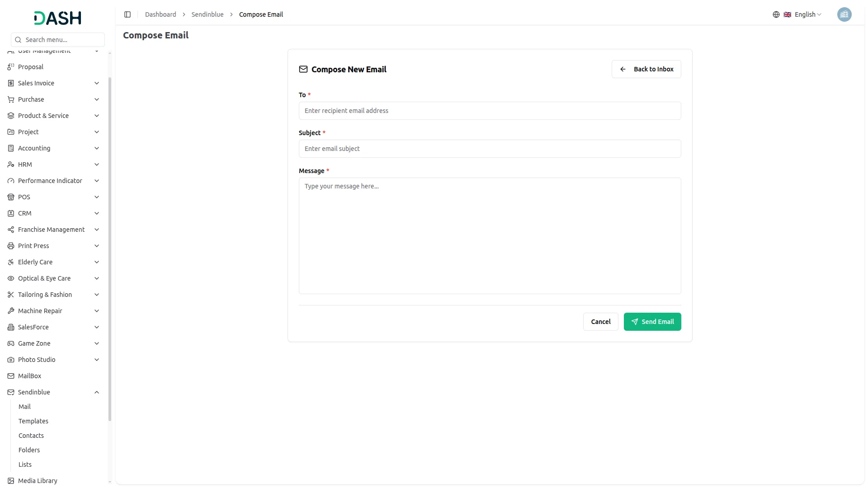Expand the Accounting menu chevron
This screenshot has width=868, height=488.
pos(96,148)
